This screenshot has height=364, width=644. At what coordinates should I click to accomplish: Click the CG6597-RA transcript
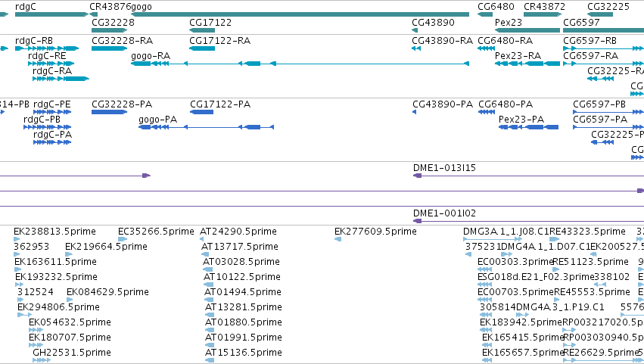pos(603,64)
